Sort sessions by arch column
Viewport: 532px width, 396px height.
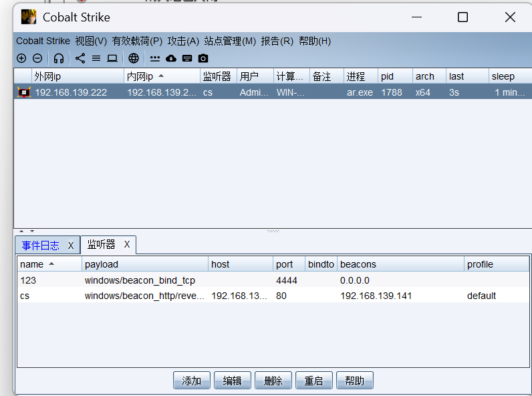[x=429, y=76]
